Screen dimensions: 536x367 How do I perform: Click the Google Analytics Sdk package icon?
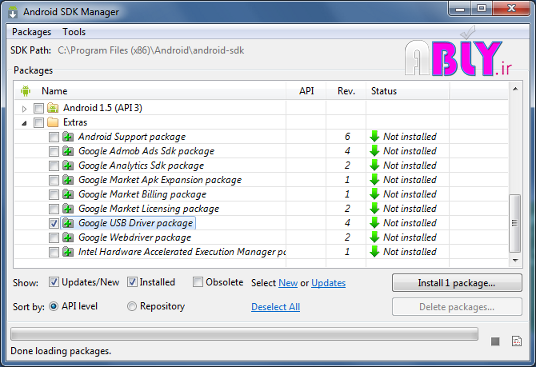[68, 165]
